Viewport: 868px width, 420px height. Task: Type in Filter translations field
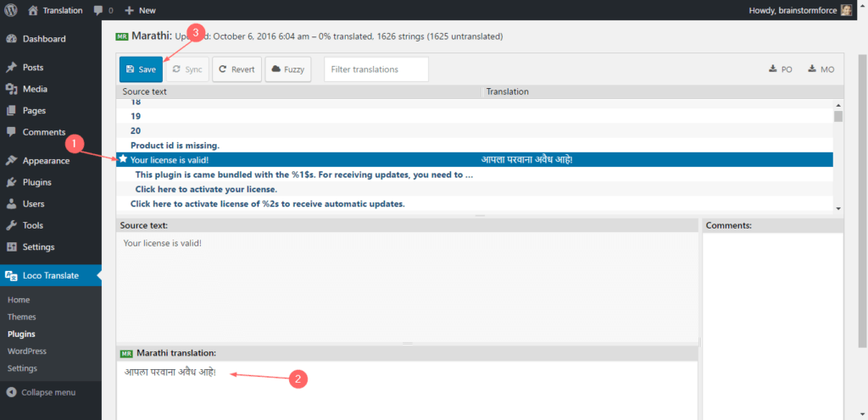(376, 69)
